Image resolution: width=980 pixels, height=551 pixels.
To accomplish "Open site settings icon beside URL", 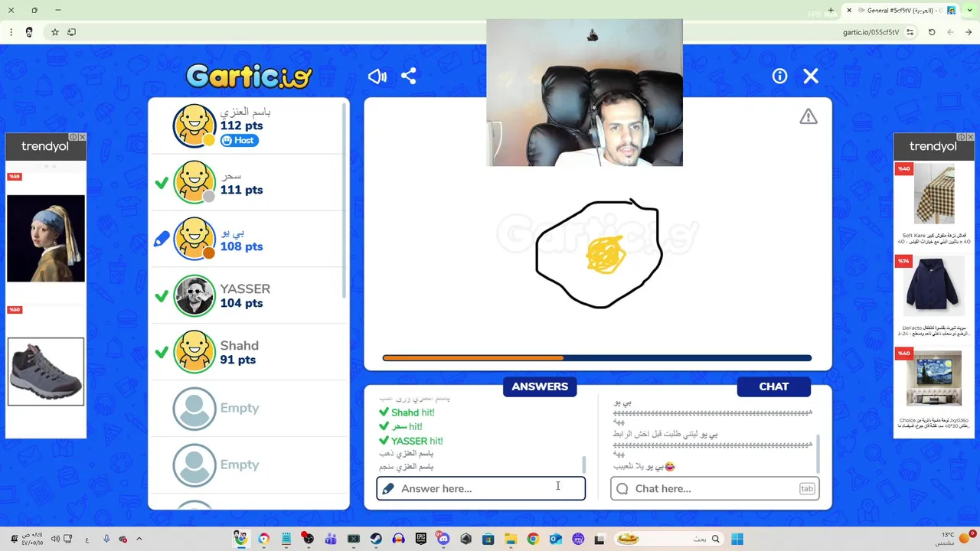I will point(910,32).
